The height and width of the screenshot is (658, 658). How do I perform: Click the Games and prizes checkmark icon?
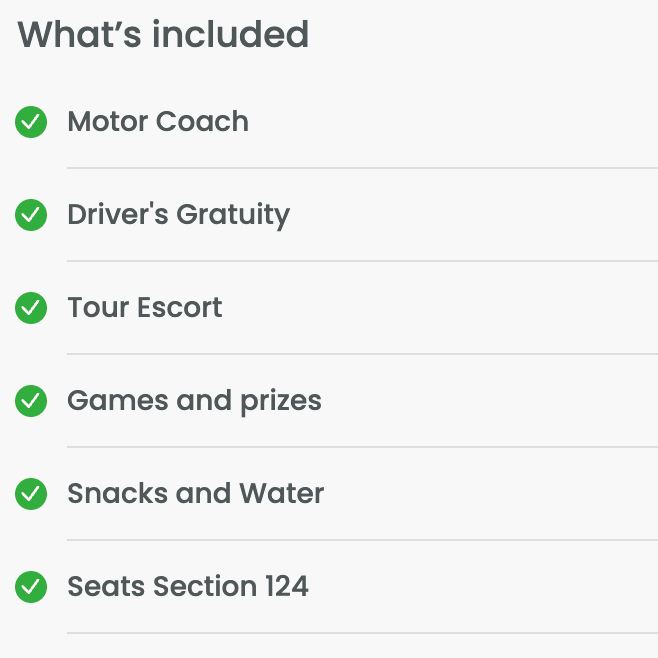[31, 401]
